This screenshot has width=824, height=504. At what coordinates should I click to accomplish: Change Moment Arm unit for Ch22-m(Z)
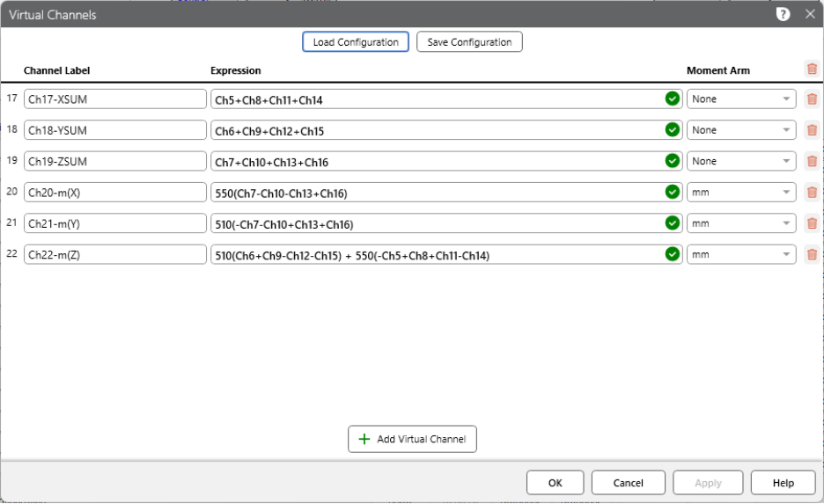740,254
